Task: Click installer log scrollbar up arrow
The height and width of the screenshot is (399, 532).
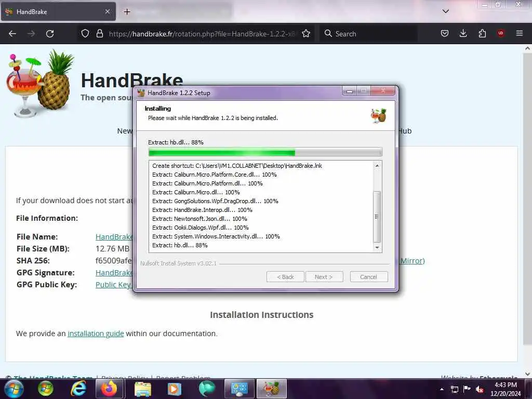Action: (377, 166)
